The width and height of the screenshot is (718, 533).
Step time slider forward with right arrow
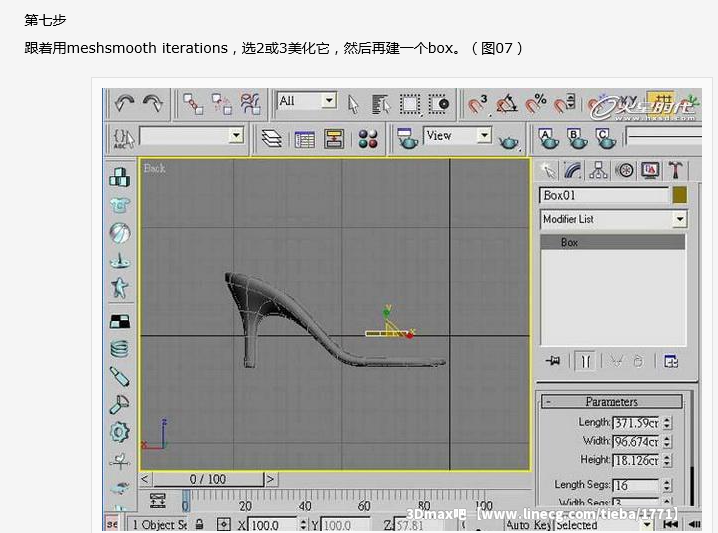pos(271,479)
